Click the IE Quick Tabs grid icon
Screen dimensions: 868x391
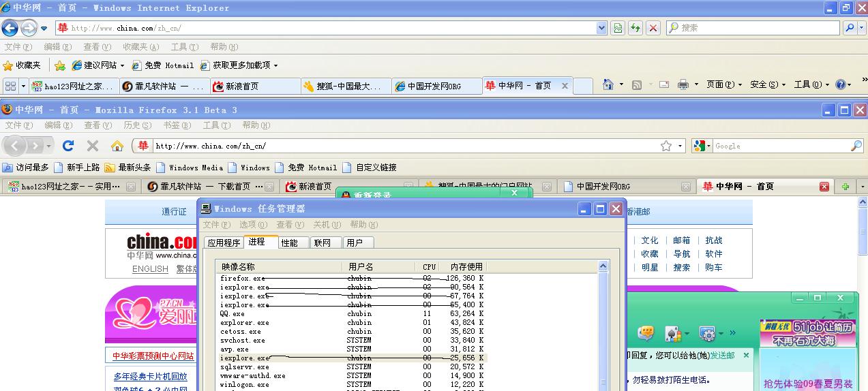(x=10, y=86)
